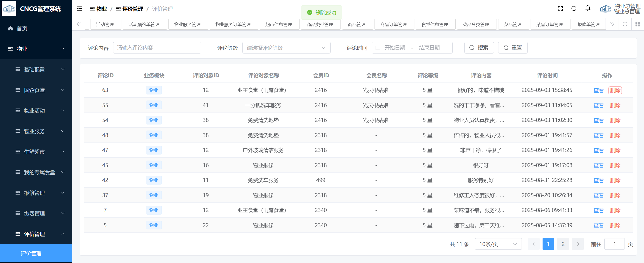Image resolution: width=644 pixels, height=263 pixels.
Task: Click the CNCG logo in sidebar
Action: point(9,9)
